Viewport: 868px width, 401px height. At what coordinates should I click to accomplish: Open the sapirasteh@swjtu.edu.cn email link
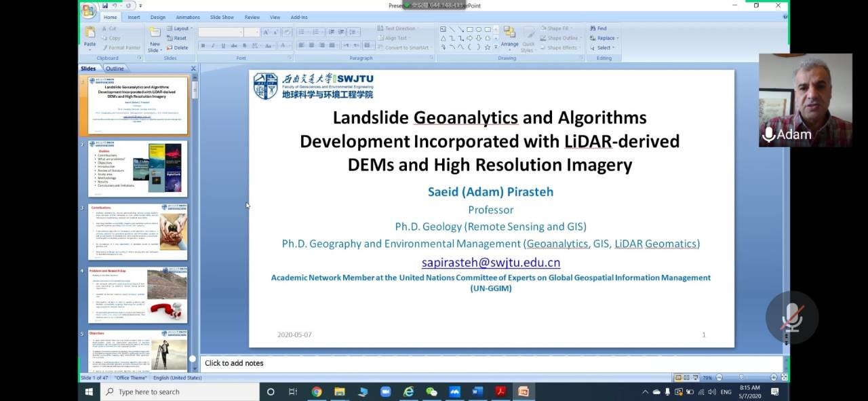[490, 263]
